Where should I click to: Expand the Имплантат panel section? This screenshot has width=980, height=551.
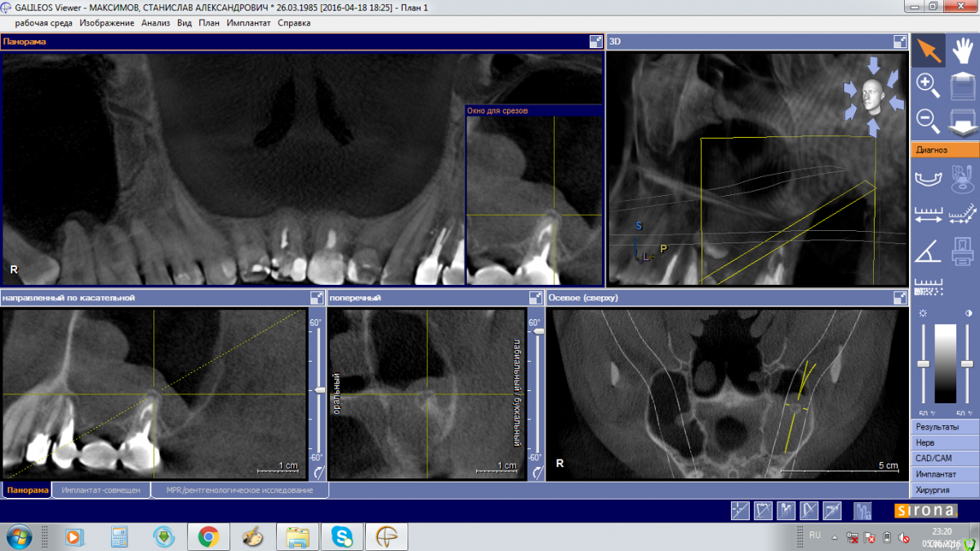click(x=945, y=474)
